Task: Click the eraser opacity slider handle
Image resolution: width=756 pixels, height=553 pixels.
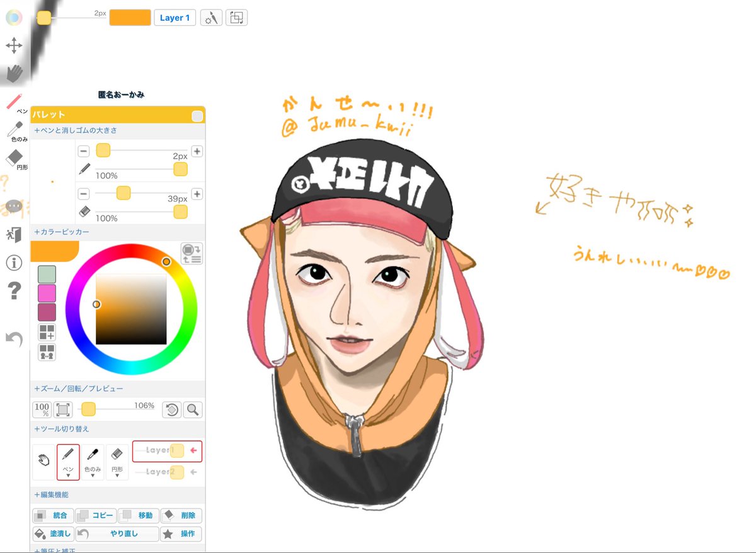Action: (180, 212)
